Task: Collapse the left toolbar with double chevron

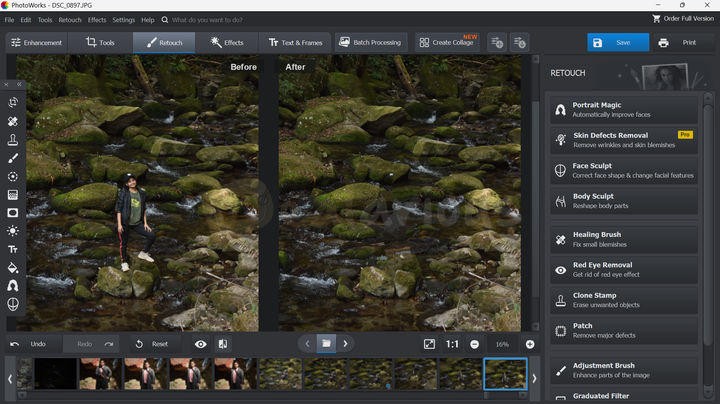Action: click(x=19, y=84)
